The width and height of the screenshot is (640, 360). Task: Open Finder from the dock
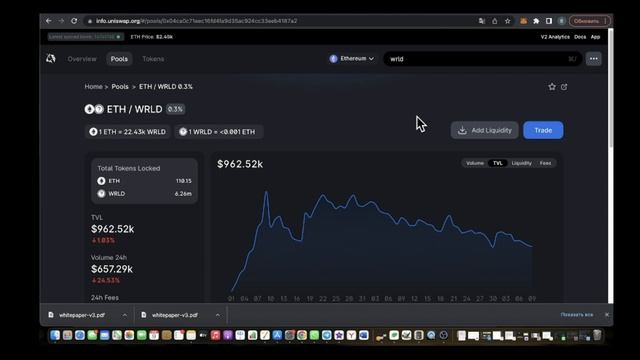coord(55,335)
